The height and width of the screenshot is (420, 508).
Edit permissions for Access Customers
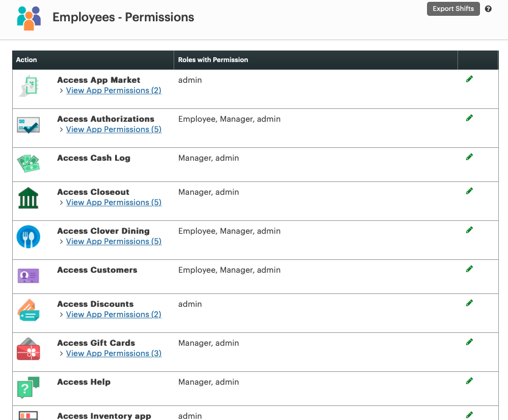click(x=469, y=268)
